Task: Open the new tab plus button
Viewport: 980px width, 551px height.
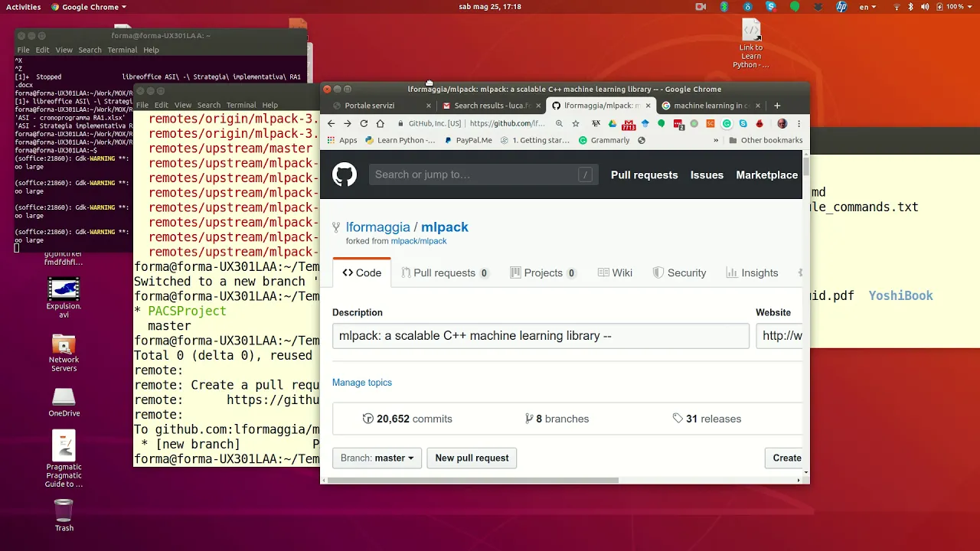Action: point(777,106)
